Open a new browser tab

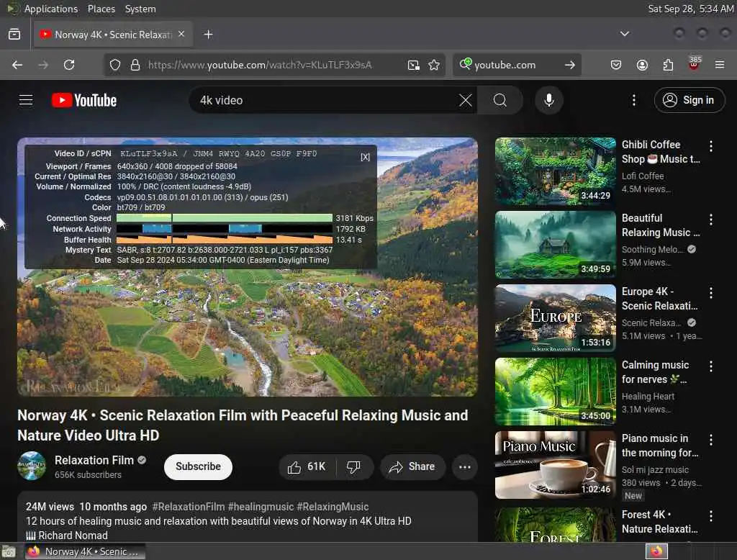[208, 35]
